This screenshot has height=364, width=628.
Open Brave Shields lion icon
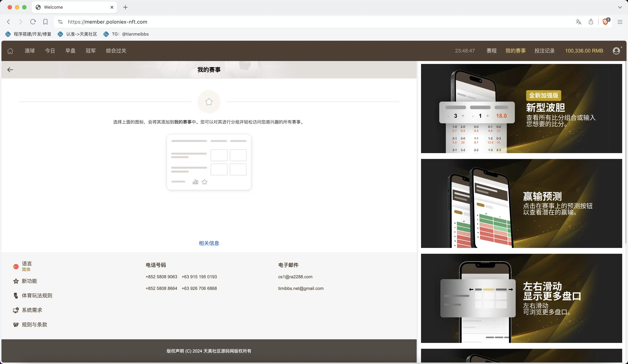pos(605,22)
